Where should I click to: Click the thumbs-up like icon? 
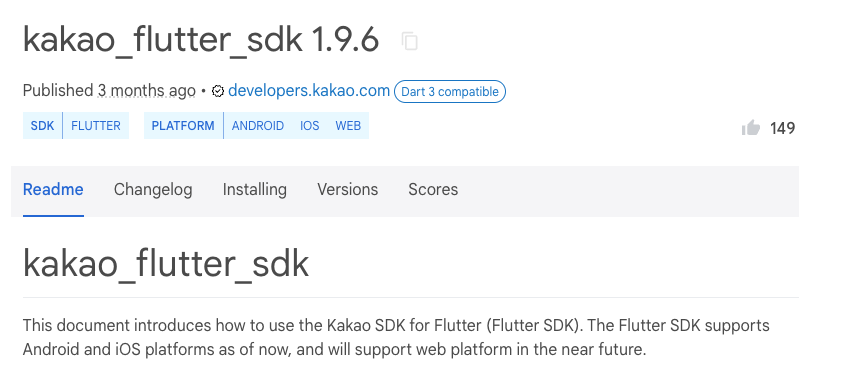751,128
